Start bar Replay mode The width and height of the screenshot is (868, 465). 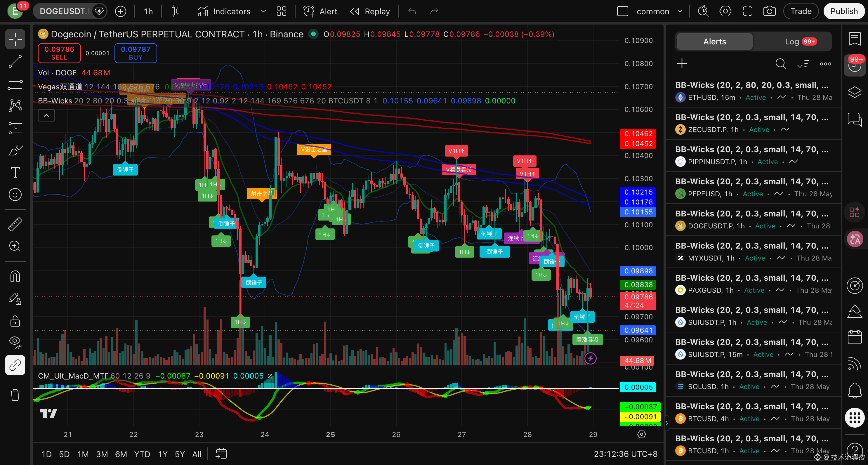click(x=370, y=11)
